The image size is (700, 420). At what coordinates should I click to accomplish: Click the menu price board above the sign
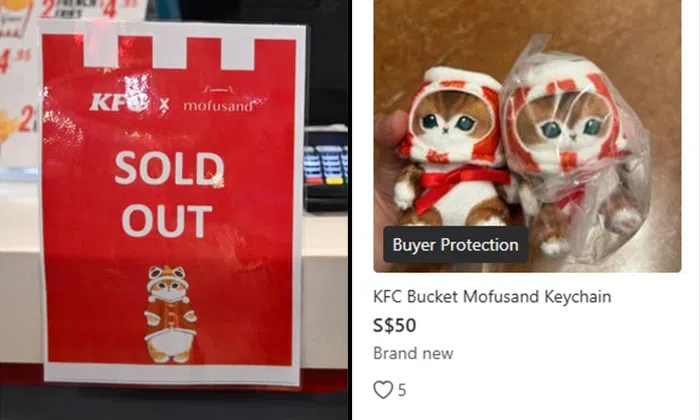coord(74,9)
